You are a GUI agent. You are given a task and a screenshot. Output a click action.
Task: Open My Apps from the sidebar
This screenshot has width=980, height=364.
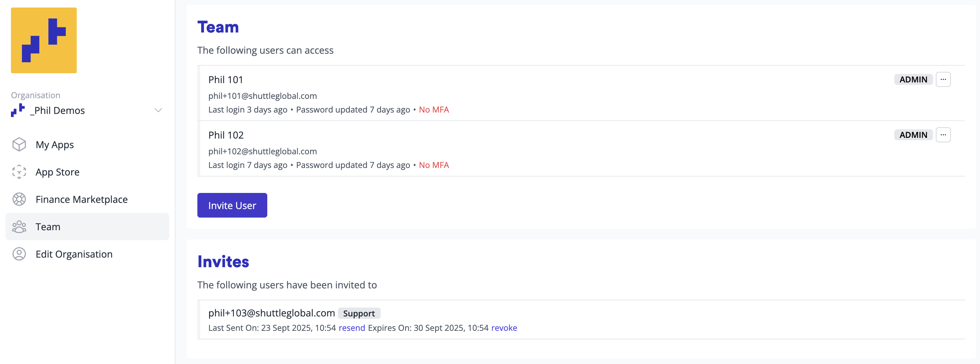click(x=54, y=145)
